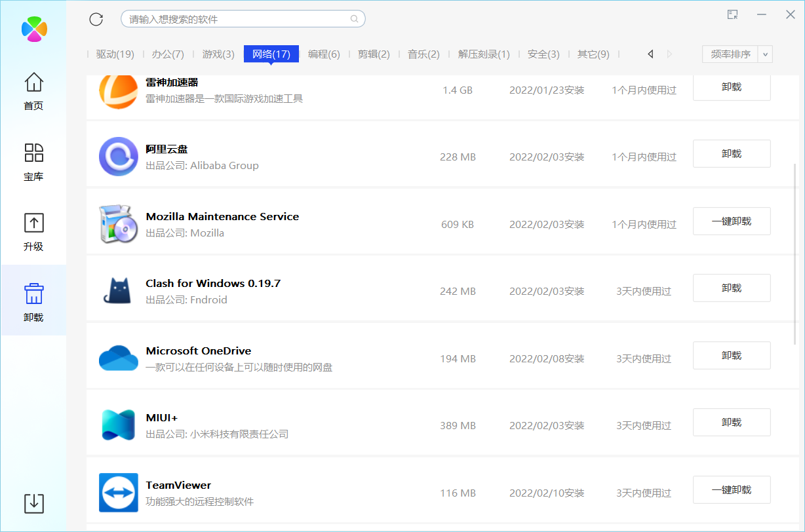Click the 609 KB size value
This screenshot has width=805, height=532.
click(458, 224)
